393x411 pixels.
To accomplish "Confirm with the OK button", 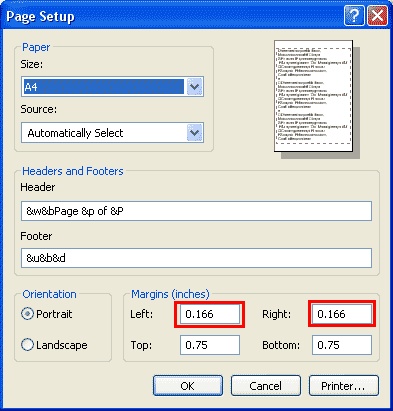I will (x=188, y=386).
